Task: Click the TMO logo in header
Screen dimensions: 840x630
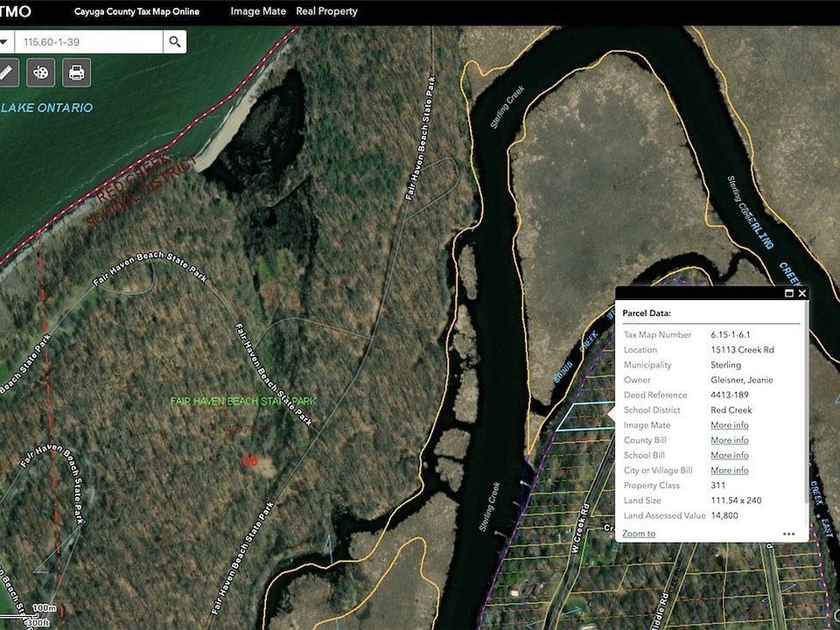Action: (x=15, y=11)
